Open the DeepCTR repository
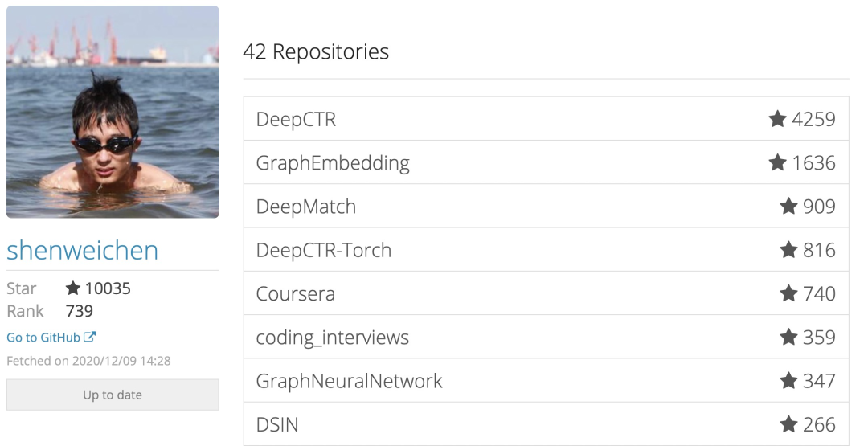 296,120
